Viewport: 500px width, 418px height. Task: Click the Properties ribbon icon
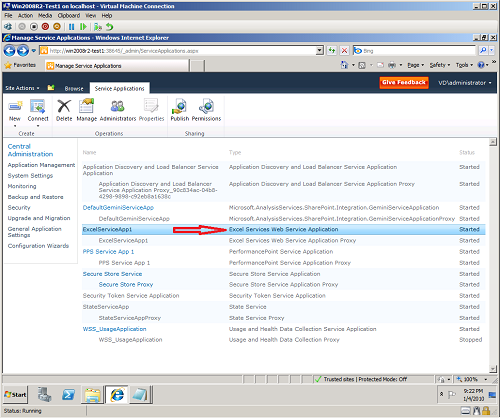click(151, 106)
